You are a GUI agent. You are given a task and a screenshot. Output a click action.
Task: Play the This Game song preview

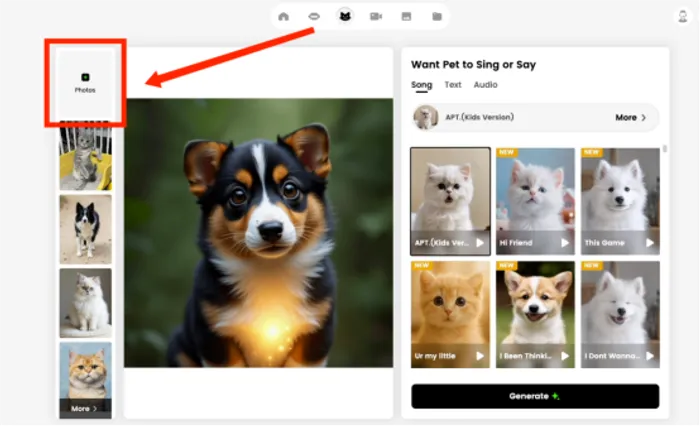coord(650,242)
